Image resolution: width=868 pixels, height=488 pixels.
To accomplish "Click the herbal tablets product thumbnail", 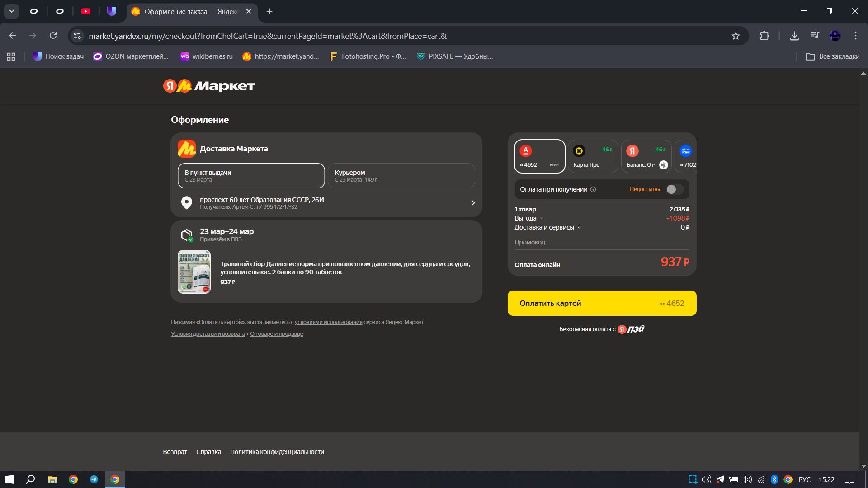I will [194, 272].
